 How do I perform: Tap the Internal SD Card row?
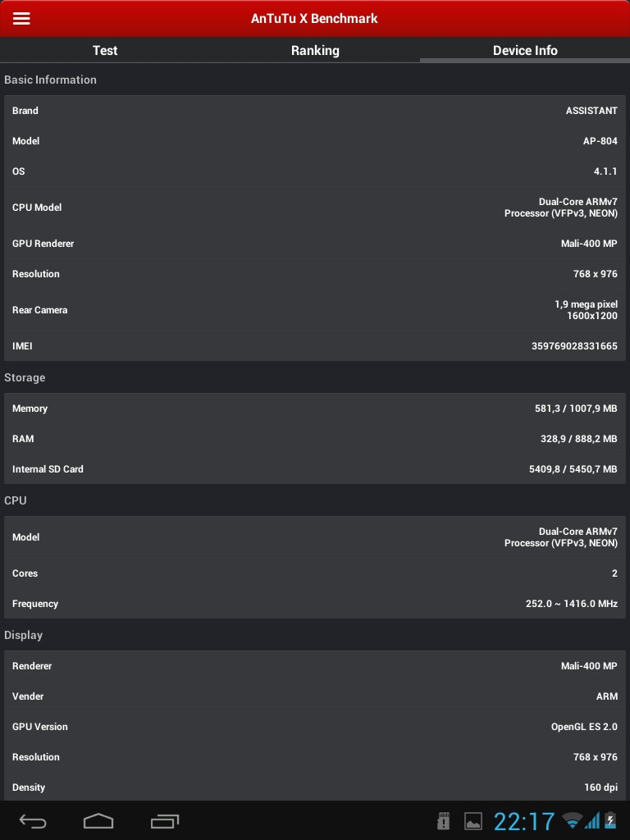[x=315, y=469]
